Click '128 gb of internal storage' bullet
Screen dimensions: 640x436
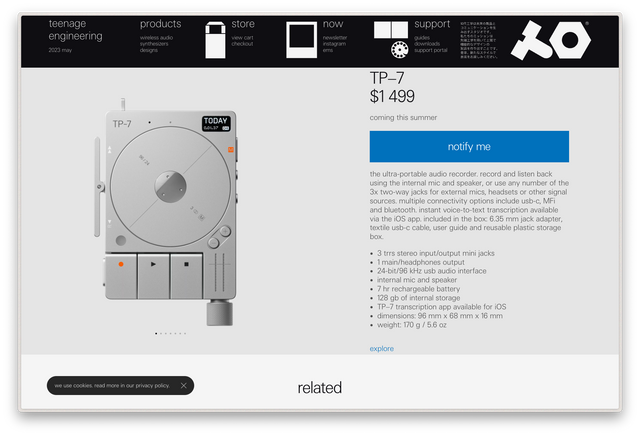(418, 298)
